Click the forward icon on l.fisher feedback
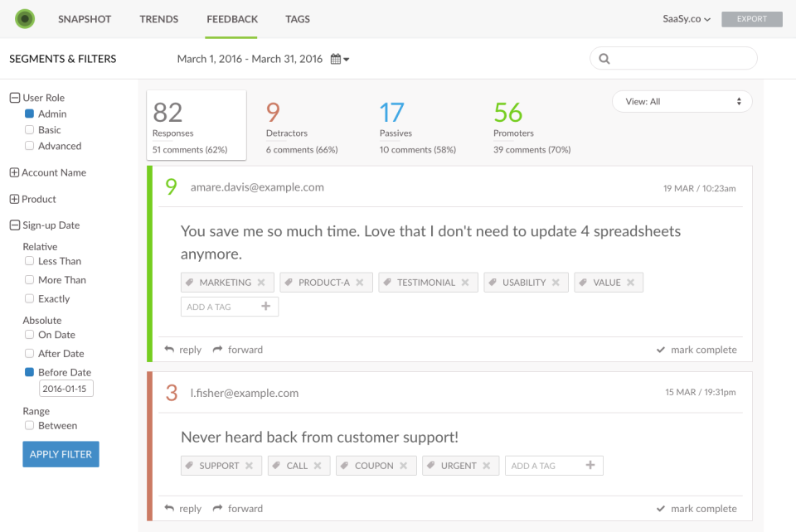 pyautogui.click(x=219, y=508)
